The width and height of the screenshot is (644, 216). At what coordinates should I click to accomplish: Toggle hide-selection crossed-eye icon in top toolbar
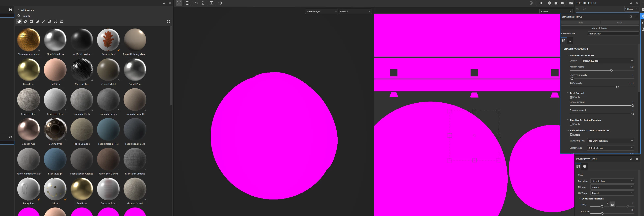[532, 3]
